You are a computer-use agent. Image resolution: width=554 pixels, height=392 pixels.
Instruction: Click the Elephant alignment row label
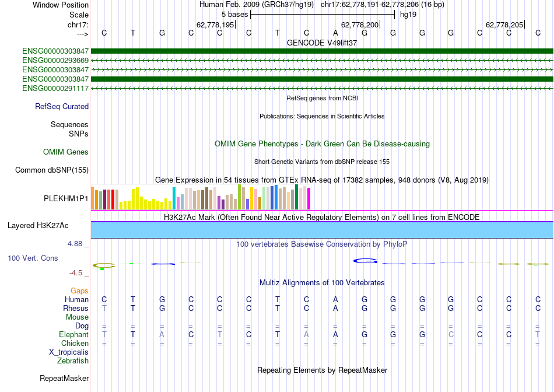coord(74,335)
